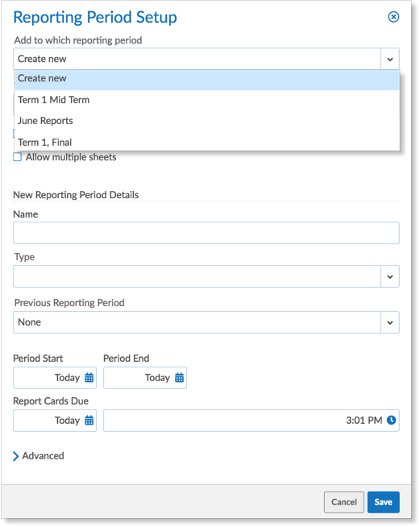This screenshot has height=527, width=420.
Task: Choose Term 1, Final option
Action: [207, 142]
